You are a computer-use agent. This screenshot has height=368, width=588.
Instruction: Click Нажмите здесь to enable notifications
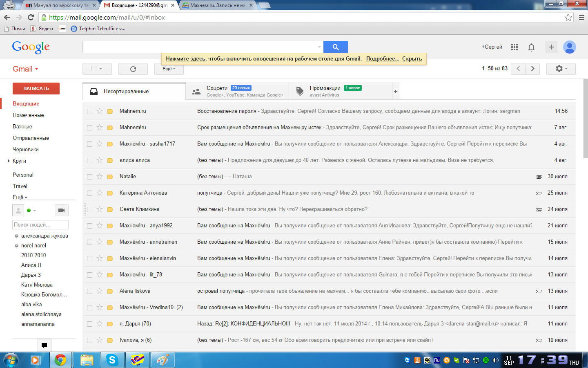point(186,59)
